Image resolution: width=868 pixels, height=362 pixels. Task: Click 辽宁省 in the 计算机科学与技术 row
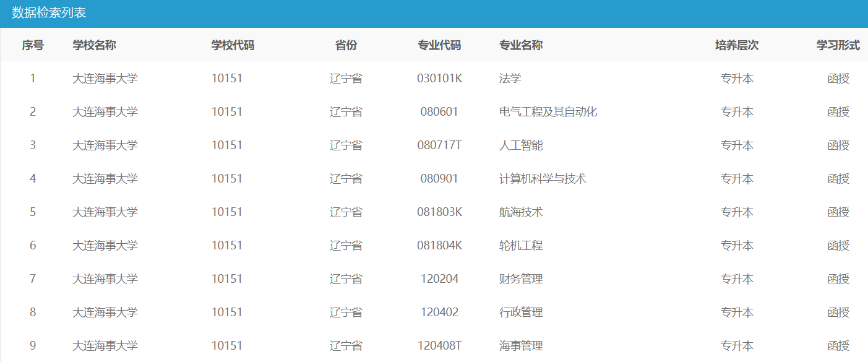[346, 179]
